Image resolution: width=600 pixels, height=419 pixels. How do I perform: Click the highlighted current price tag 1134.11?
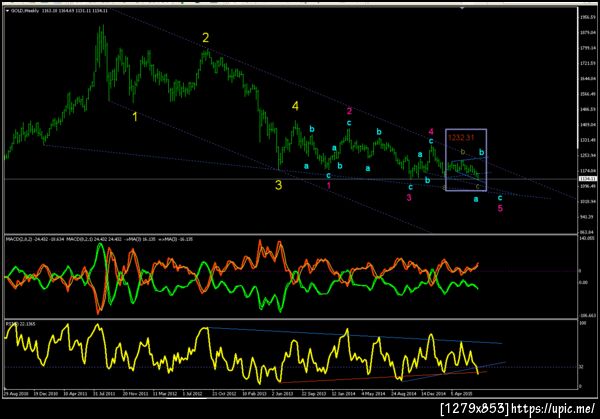588,179
